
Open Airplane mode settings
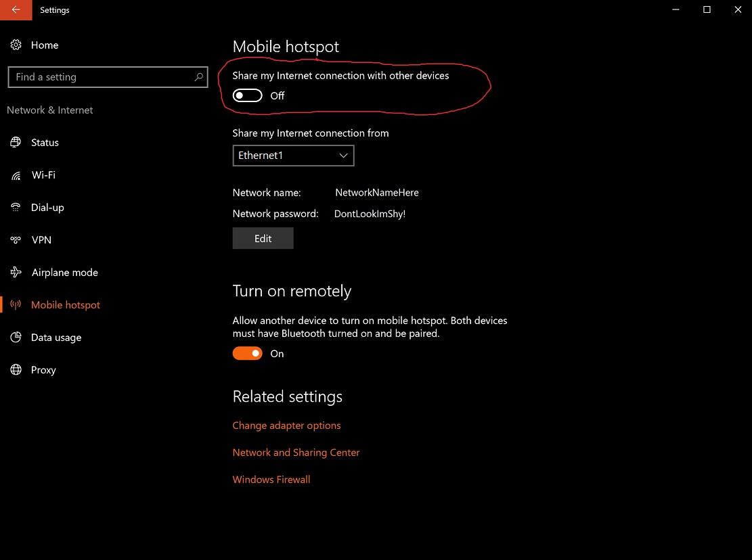64,272
